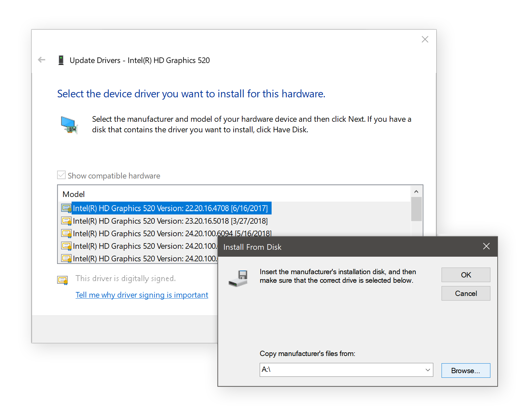Click the hardware monitor icon near the instructions
Image resolution: width=528 pixels, height=420 pixels.
(70, 125)
